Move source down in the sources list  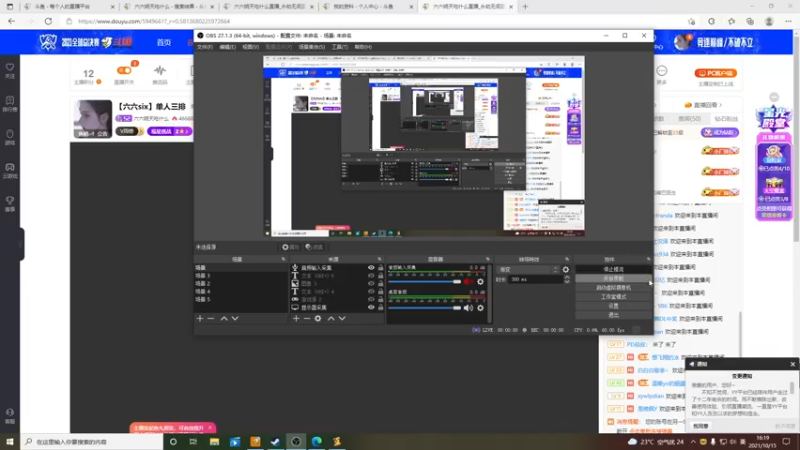(x=342, y=318)
